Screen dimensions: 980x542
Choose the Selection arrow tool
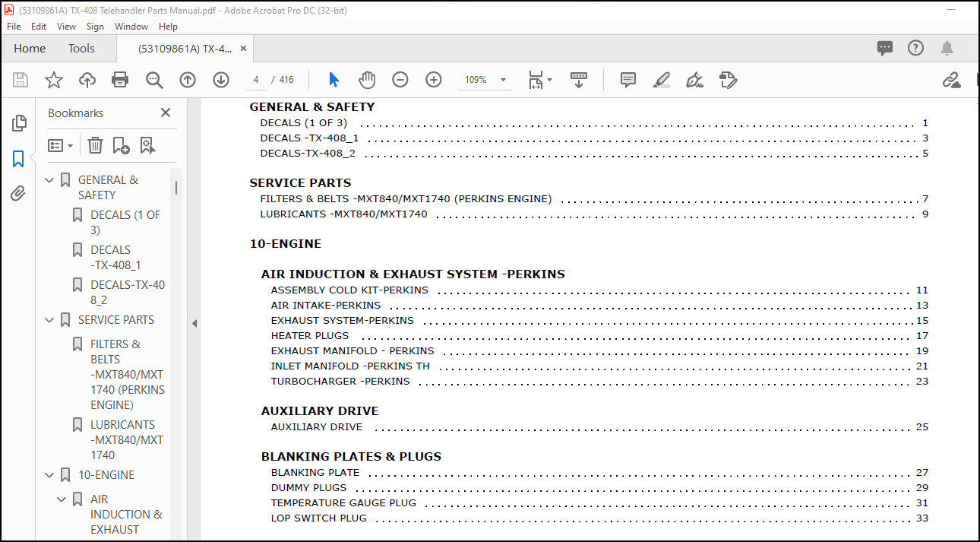tap(334, 80)
